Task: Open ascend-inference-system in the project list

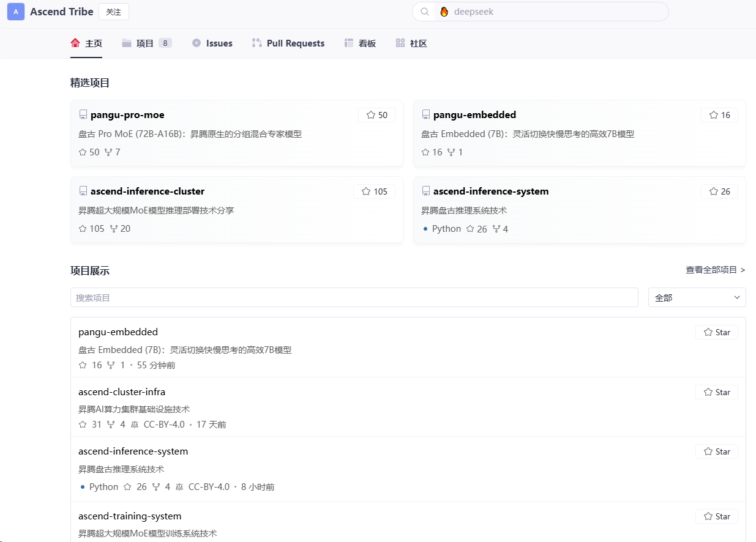Action: tap(133, 451)
